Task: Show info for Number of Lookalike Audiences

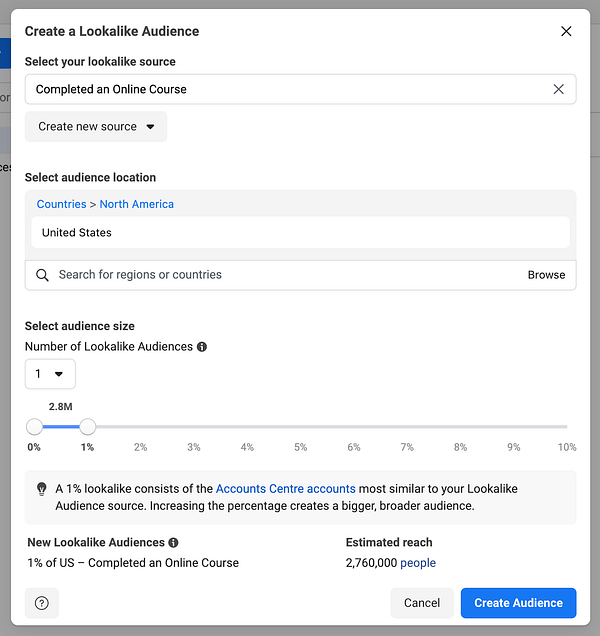Action: tap(202, 347)
